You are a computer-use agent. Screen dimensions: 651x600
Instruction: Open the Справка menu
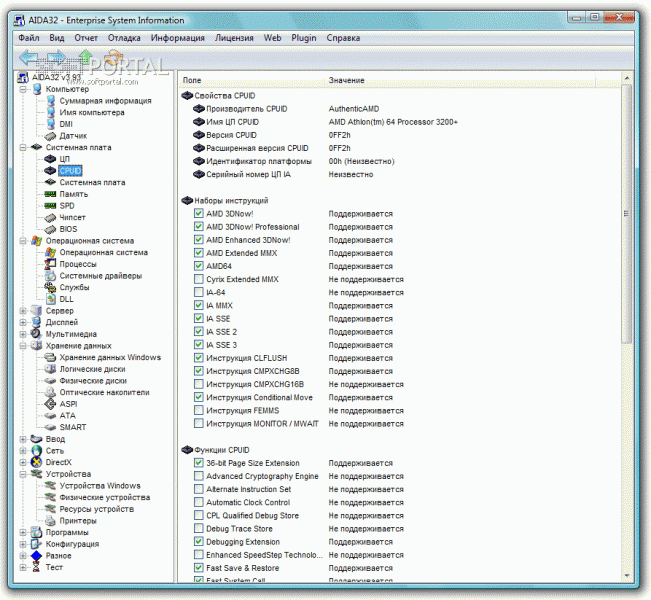pyautogui.click(x=343, y=37)
